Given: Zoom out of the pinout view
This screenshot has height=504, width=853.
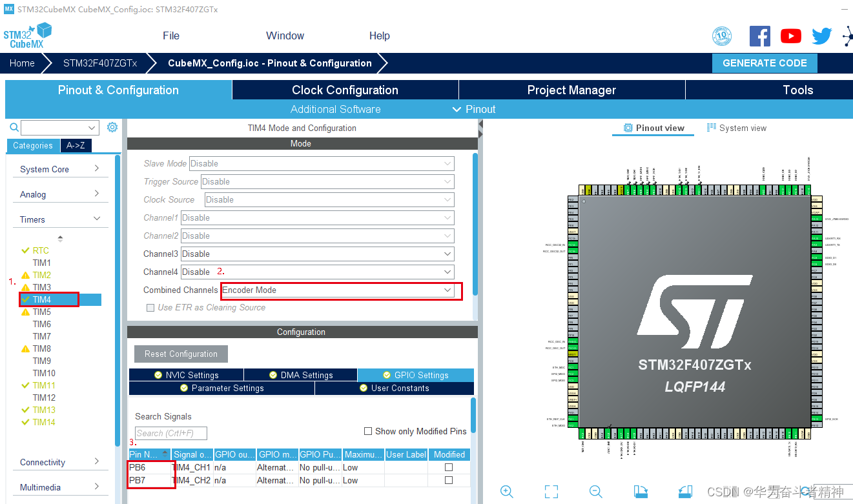Looking at the screenshot, I should (595, 492).
